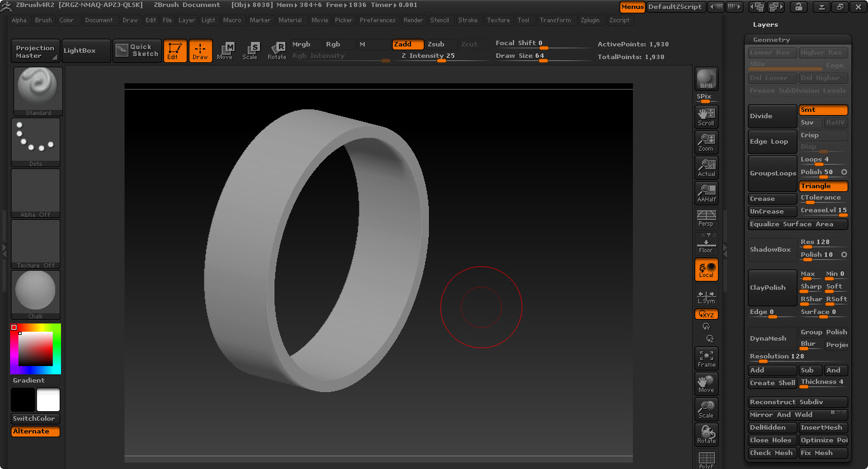This screenshot has height=469, width=868.
Task: Click the BPR render icon
Action: tap(706, 79)
